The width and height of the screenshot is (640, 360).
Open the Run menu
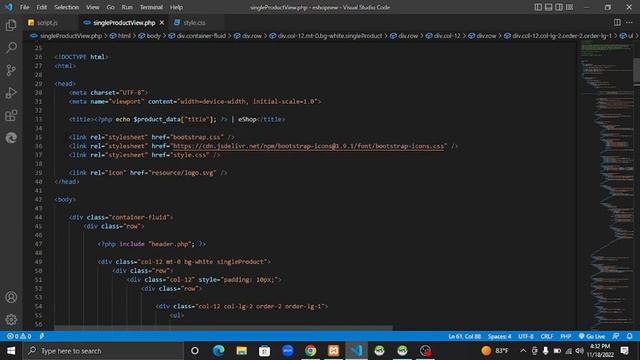click(127, 7)
